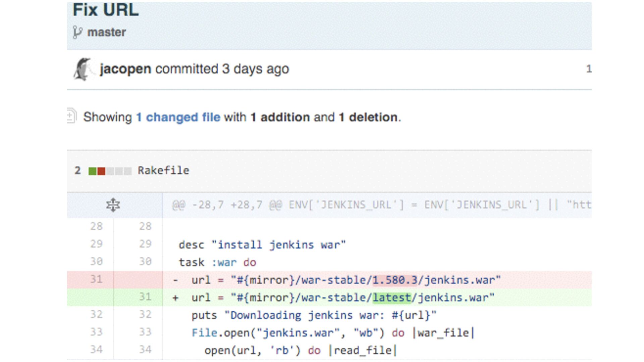
Task: Select the added line number 31
Action: (x=145, y=297)
